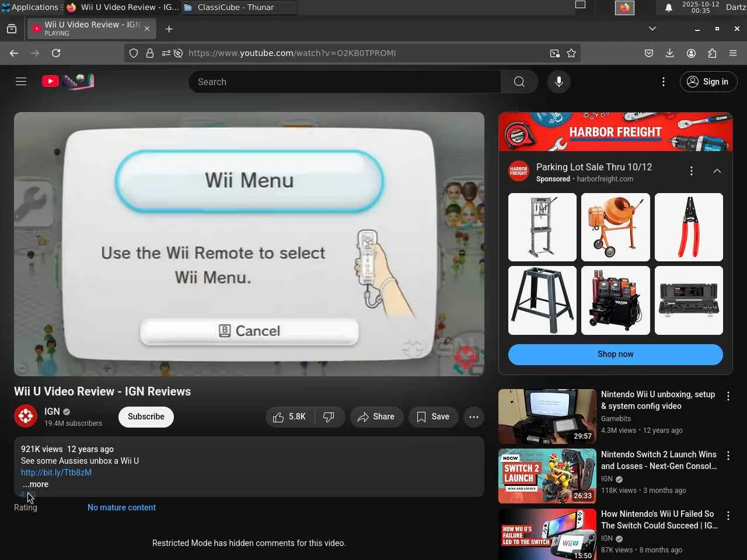The image size is (747, 560).
Task: Expand description with ...more
Action: pos(36,484)
